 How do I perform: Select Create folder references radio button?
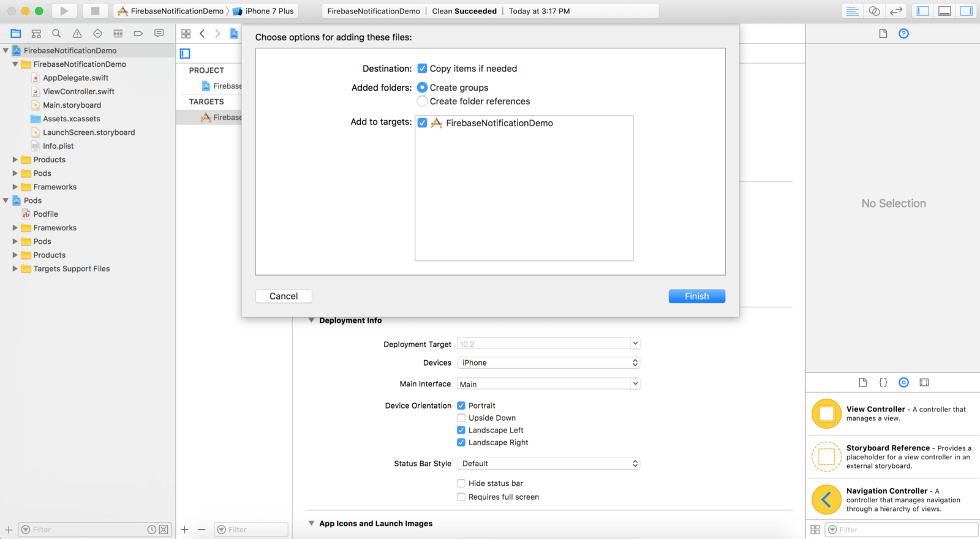(422, 101)
